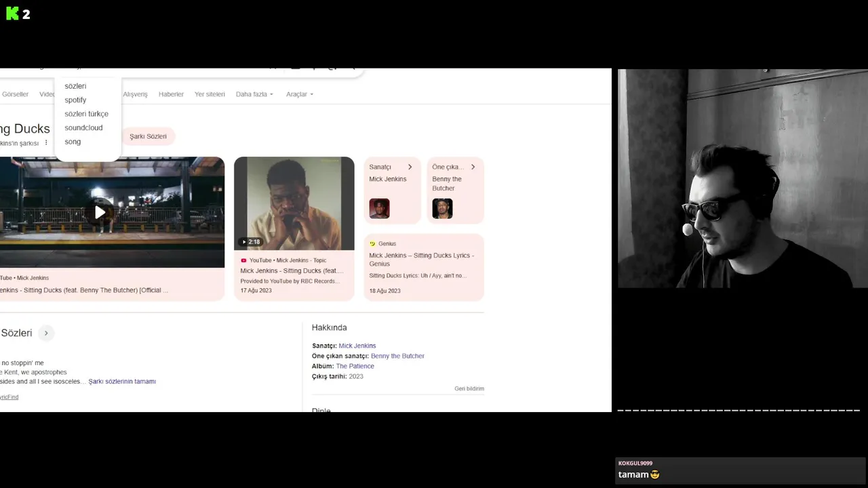
Task: Choose the 'sözleri türkçe' suggestion
Action: point(86,114)
